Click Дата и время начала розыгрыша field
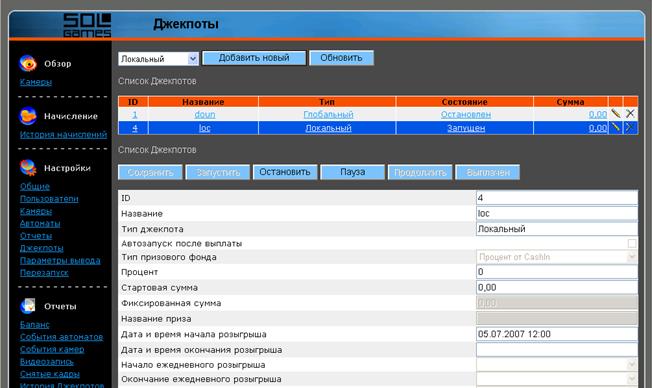 tap(557, 334)
